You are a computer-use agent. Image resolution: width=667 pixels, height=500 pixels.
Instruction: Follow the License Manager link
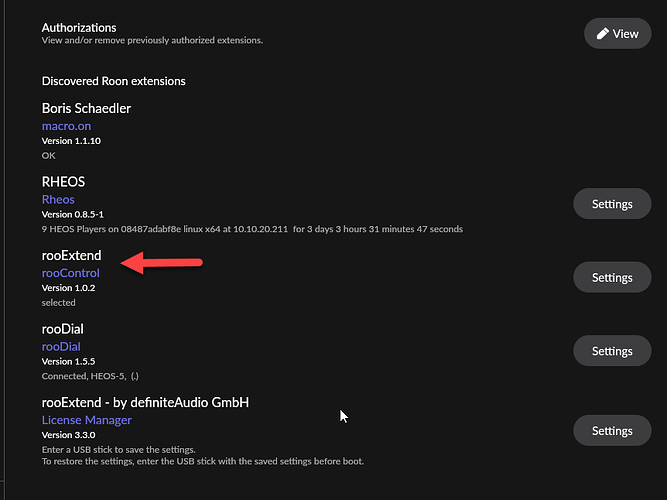click(x=87, y=420)
